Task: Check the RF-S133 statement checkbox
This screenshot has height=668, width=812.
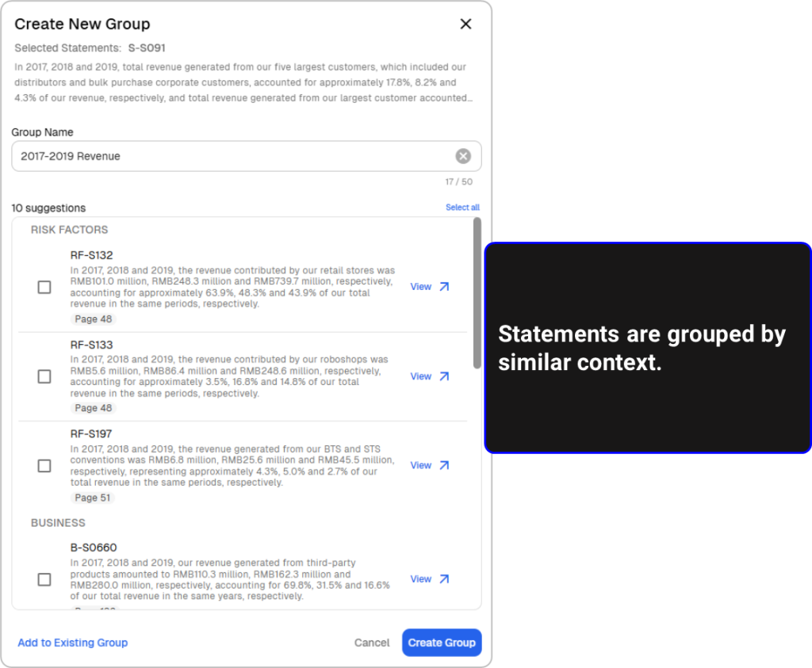Action: (x=44, y=376)
